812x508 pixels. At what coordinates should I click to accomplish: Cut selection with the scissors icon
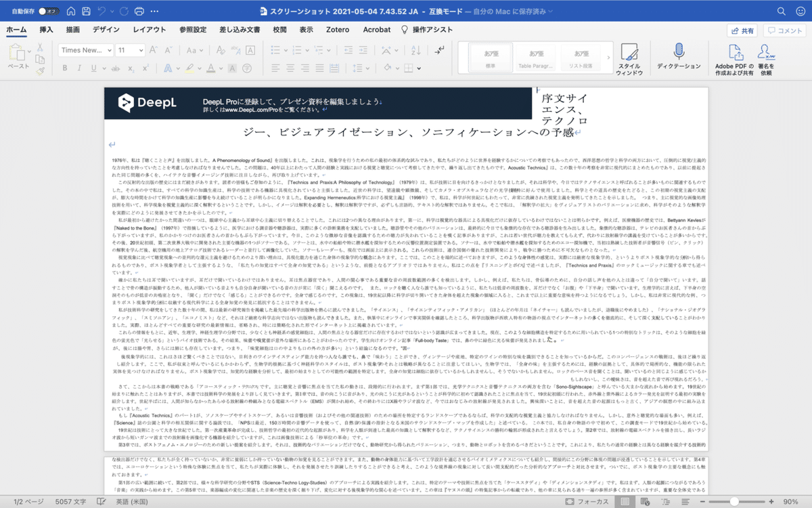[x=40, y=47]
